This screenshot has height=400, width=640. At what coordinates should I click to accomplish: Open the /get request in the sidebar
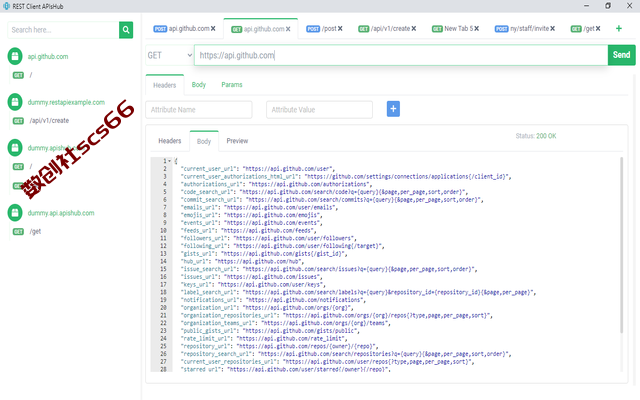(x=35, y=231)
